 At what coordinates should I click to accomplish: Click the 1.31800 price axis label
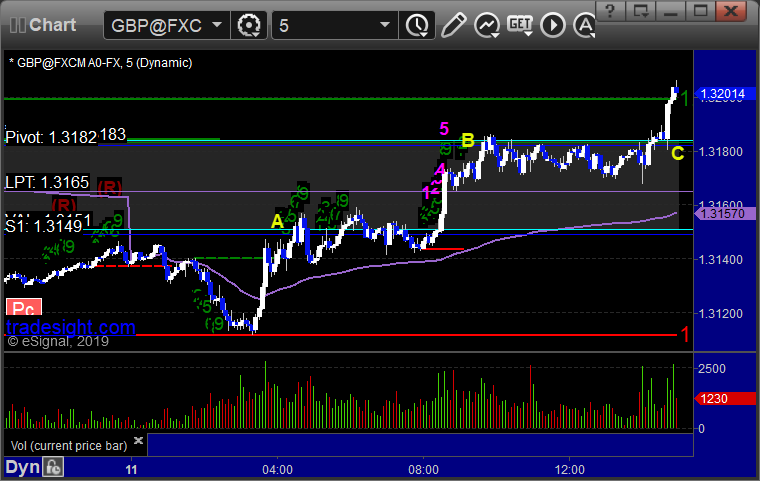[x=720, y=152]
